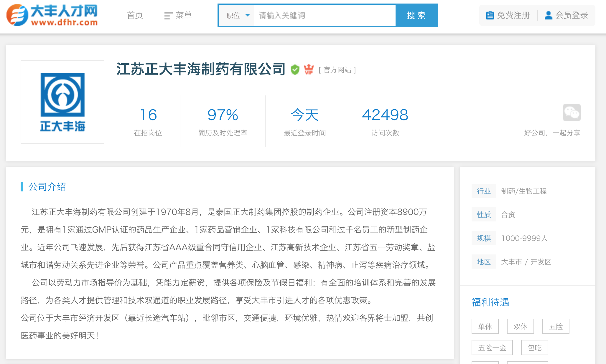Viewport: 606px width, 364px height.
Task: Click the 合资 company nature value
Action: coord(508,215)
